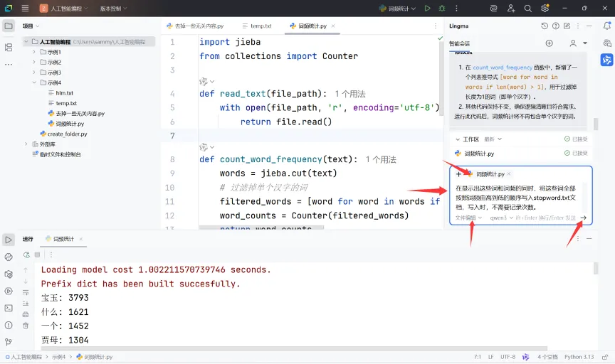Viewport: 615px width, 364px height.
Task: Expand the 外部库 external libraries node
Action: [x=26, y=144]
